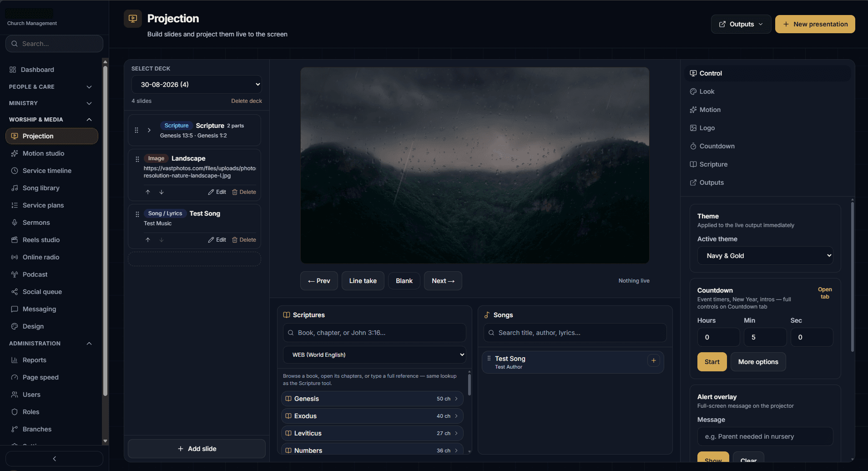The height and width of the screenshot is (471, 868).
Task: Blank the projection output
Action: [404, 281]
